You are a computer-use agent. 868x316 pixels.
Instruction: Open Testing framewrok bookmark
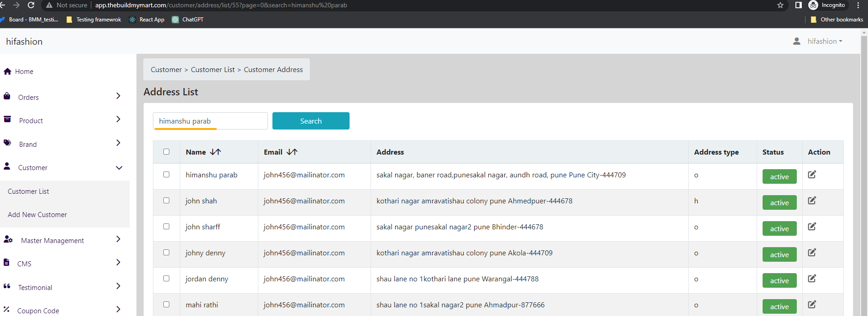coord(94,20)
